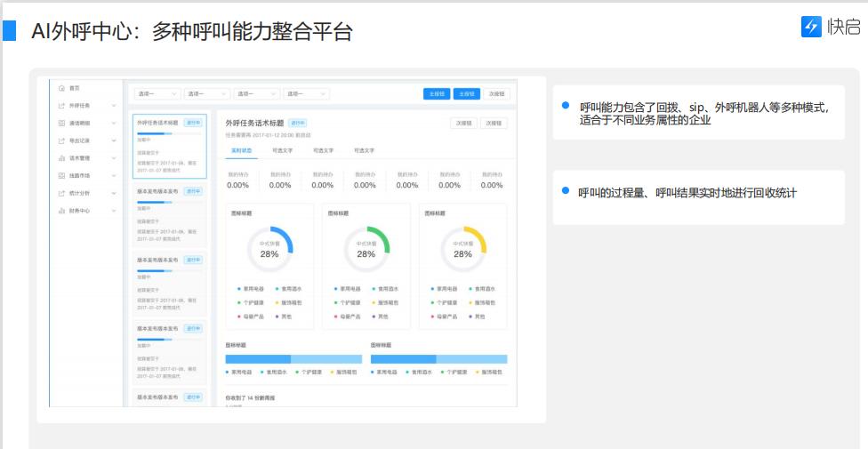This screenshot has width=868, height=449.
Task: Click the second blue 主按钮 button
Action: 467,94
